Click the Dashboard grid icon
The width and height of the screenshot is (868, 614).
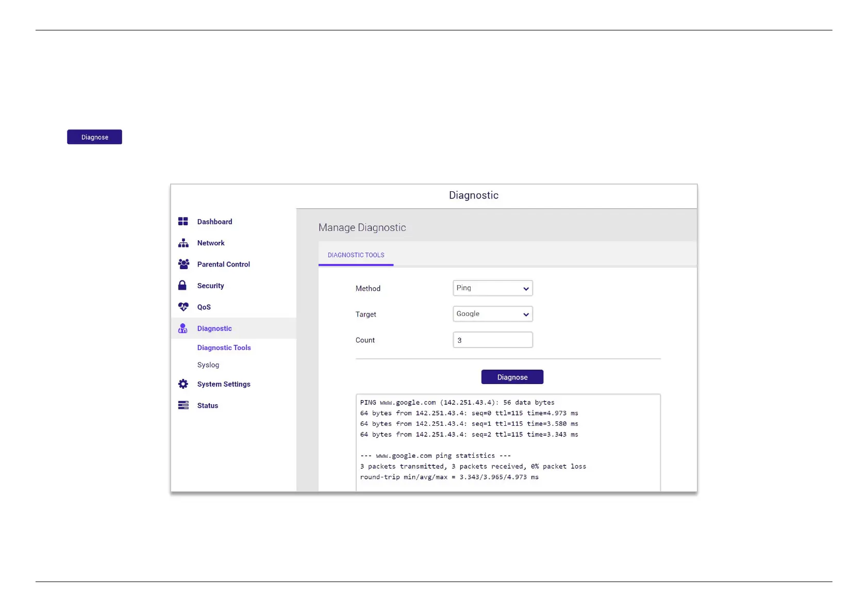[183, 221]
